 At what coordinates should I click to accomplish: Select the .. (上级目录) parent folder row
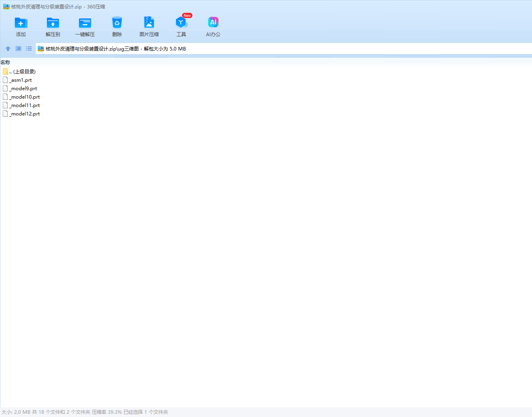[19, 71]
